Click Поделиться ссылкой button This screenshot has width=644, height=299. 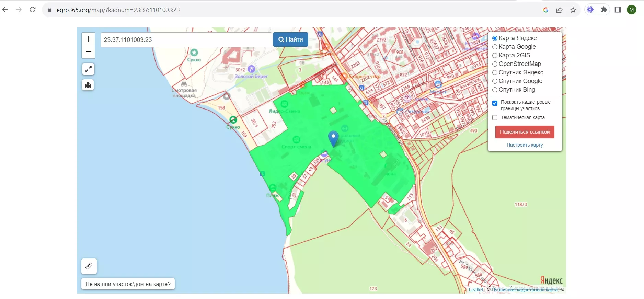coord(525,132)
